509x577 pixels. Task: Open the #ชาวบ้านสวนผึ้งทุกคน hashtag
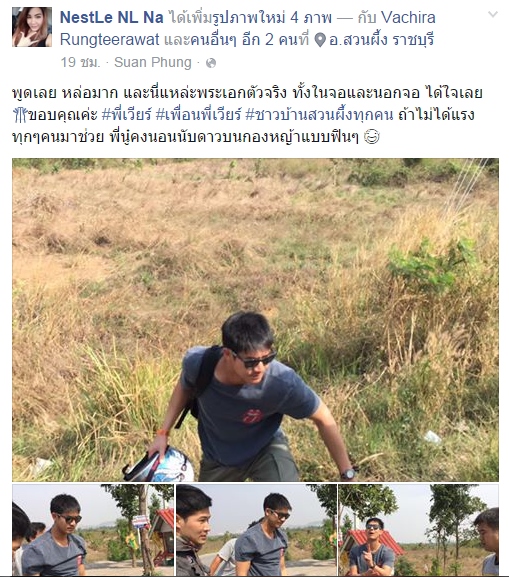(x=319, y=115)
